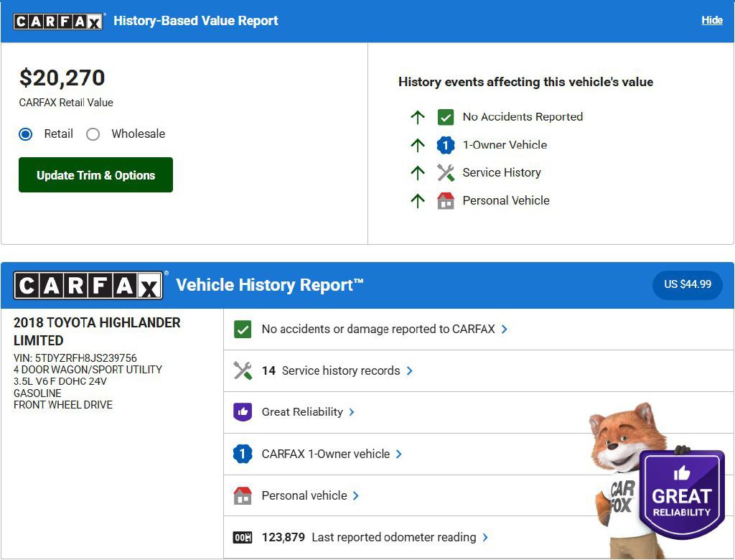The width and height of the screenshot is (735, 560).
Task: Click the wrench icon next to 14 Service history records
Action: pos(243,371)
